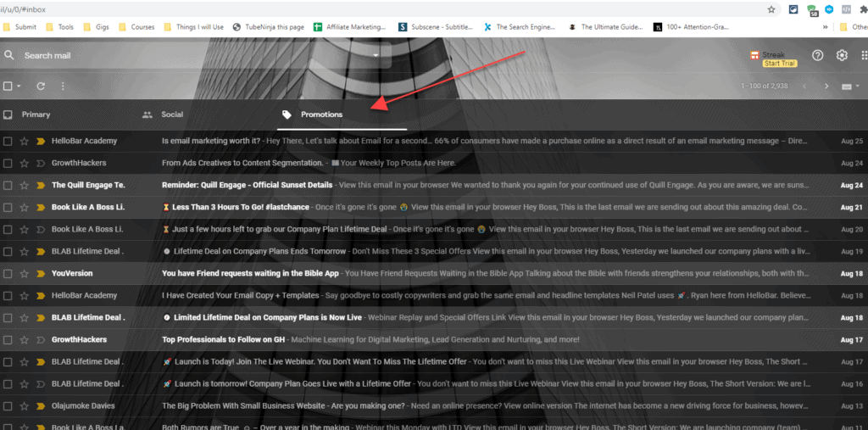Open Gmail settings gear
This screenshot has width=868, height=430.
click(842, 55)
